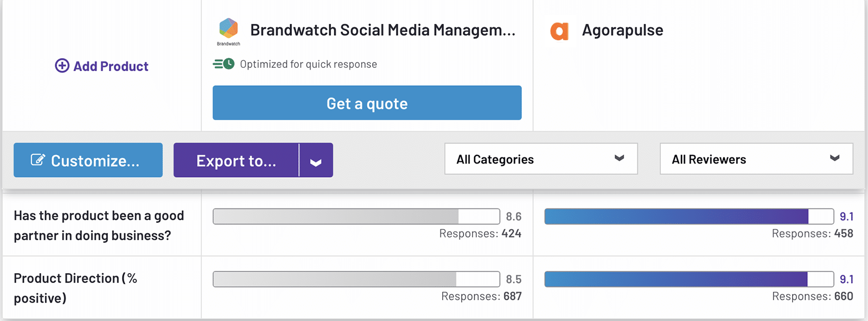Select 'Responses: 687' text
The image size is (868, 321).
(481, 296)
